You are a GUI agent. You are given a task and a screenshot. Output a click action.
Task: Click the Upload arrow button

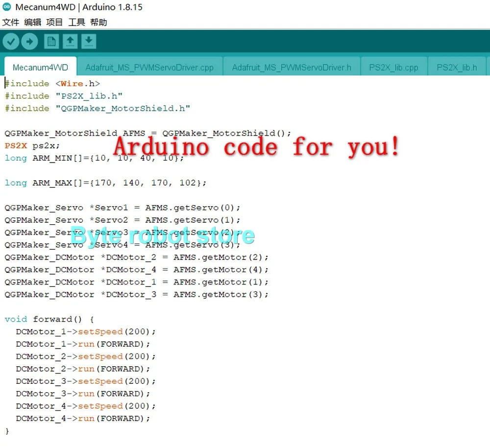[x=30, y=42]
